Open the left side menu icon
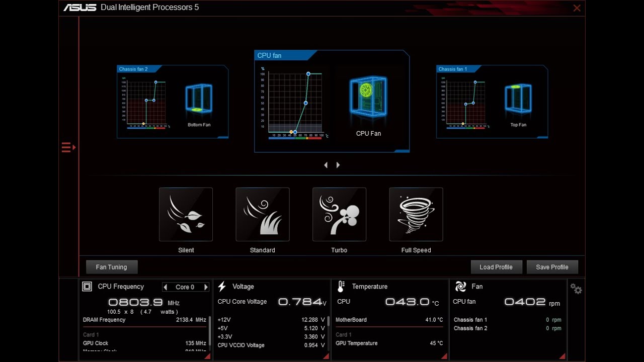Viewport: 644px width, 362px height. click(x=68, y=147)
